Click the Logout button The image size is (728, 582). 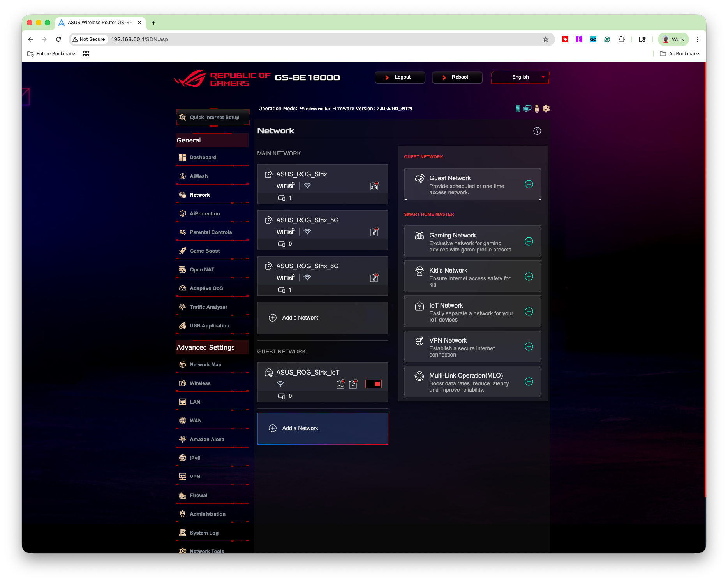pyautogui.click(x=400, y=77)
